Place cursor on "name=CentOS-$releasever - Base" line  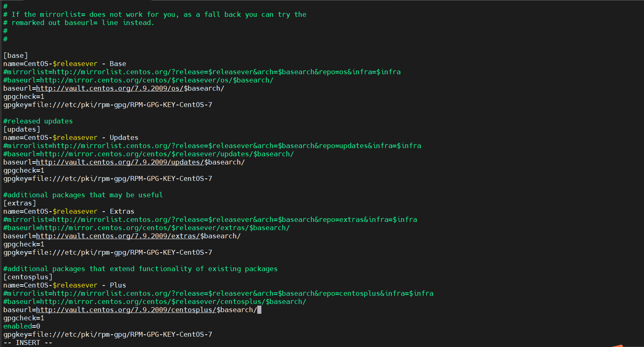coord(65,64)
